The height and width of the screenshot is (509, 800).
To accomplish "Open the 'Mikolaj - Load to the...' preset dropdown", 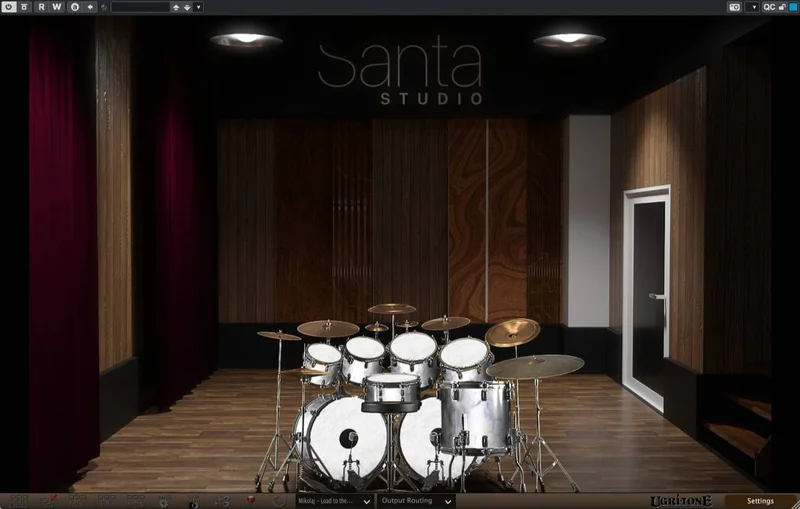I will (335, 501).
